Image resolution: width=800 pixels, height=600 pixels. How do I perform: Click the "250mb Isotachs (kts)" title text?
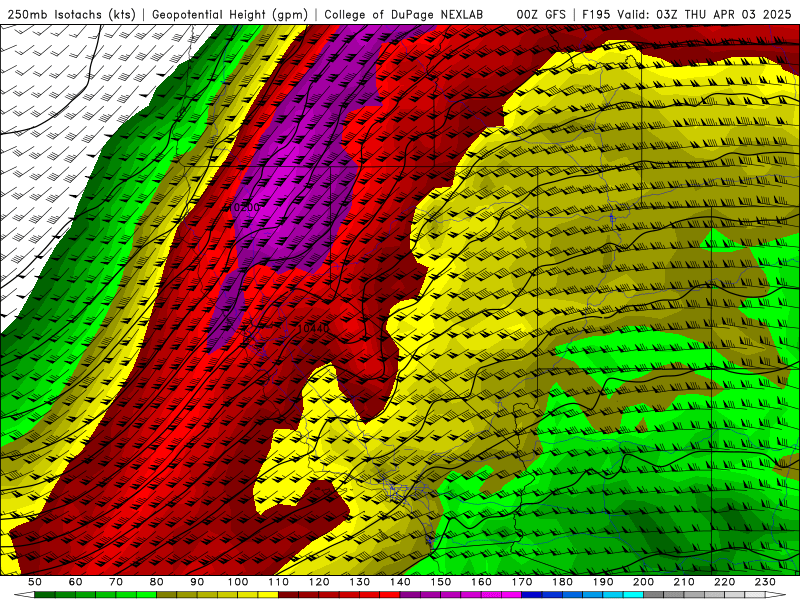(x=71, y=14)
